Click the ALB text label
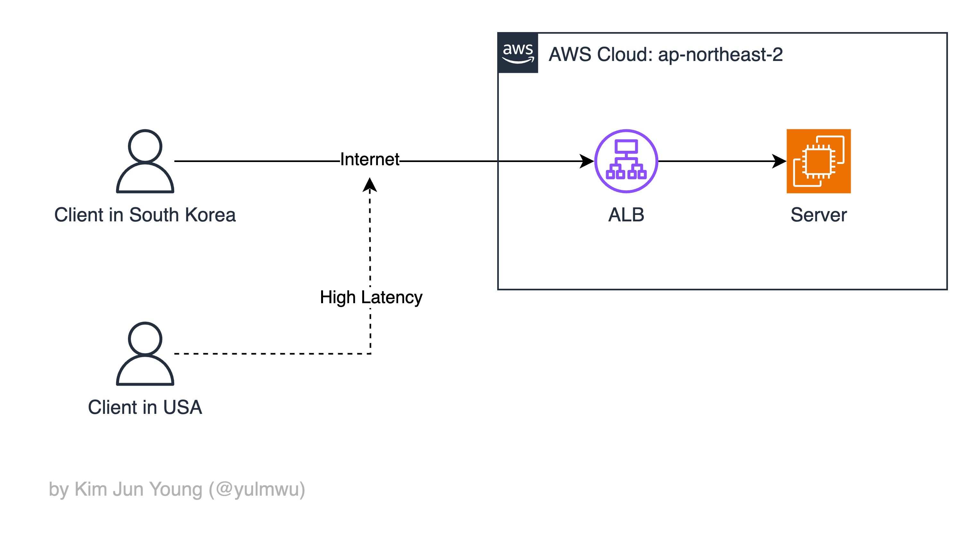This screenshot has height=547, width=980. coord(626,215)
